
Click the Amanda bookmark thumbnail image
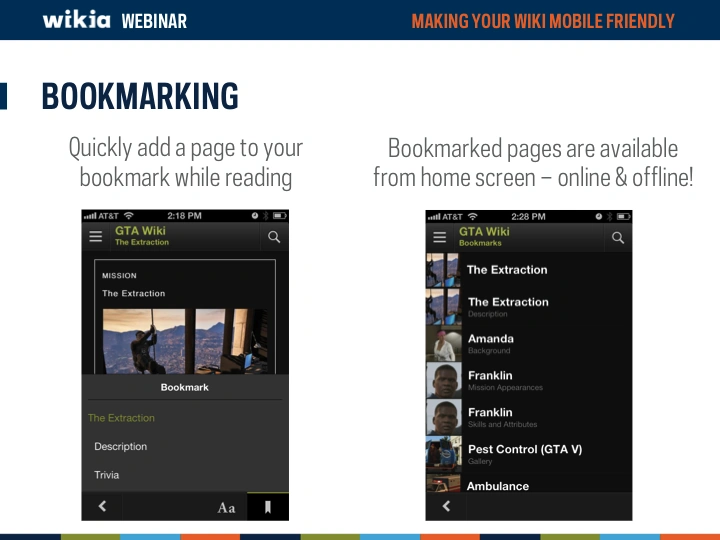point(443,344)
